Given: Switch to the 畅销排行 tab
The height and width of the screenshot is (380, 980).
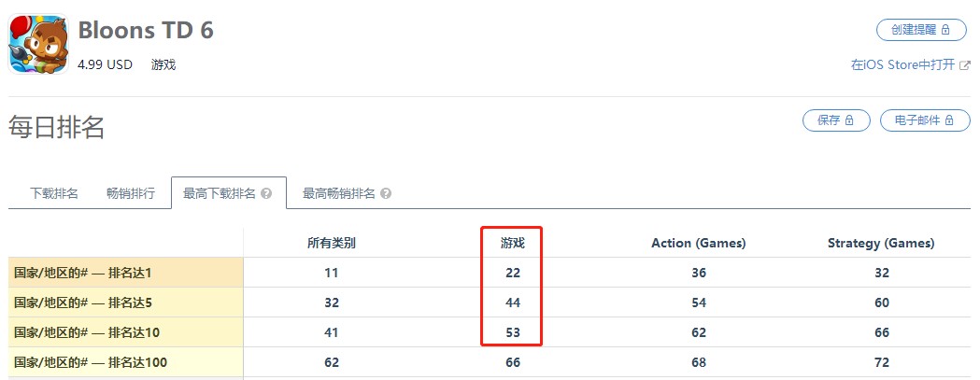Looking at the screenshot, I should pyautogui.click(x=131, y=194).
